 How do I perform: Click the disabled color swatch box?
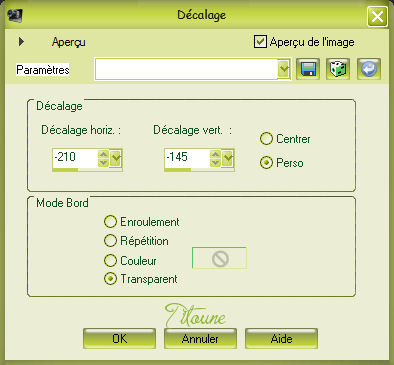tap(219, 258)
